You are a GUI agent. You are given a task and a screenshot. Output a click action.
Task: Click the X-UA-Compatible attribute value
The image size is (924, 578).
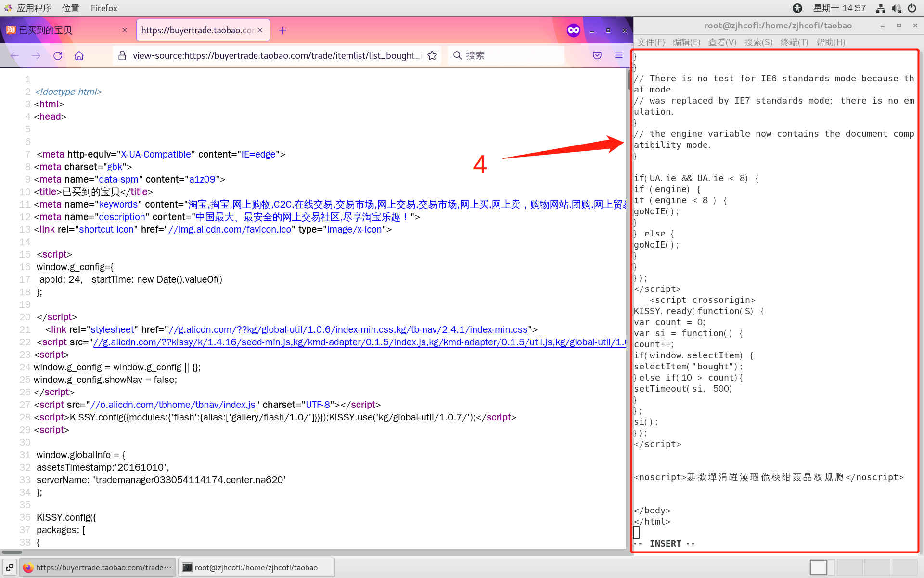coord(156,155)
